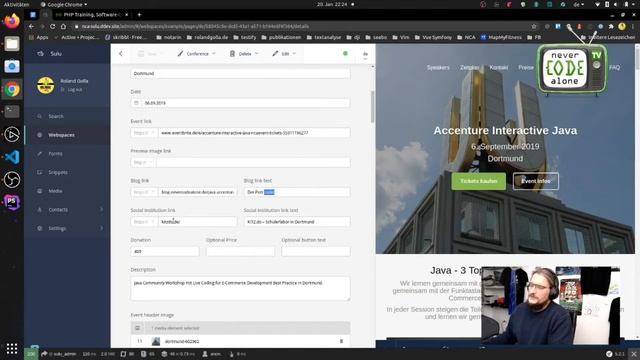The width and height of the screenshot is (640, 360).
Task: Go to Chrome home page
Action: (x=63, y=26)
